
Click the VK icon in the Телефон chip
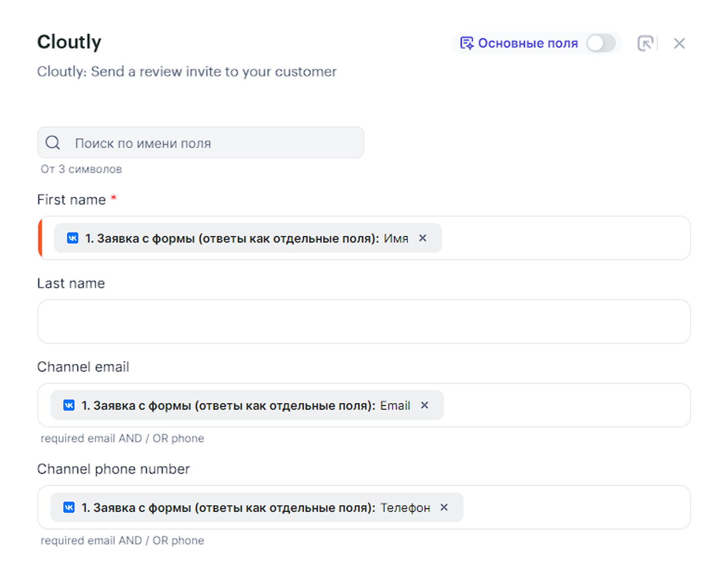(69, 508)
